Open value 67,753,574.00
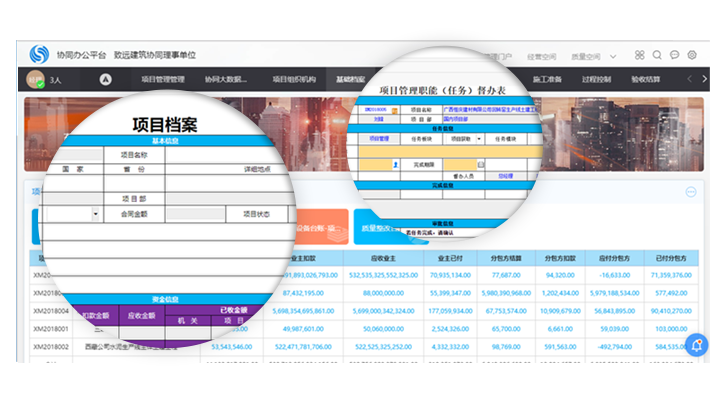 (506, 311)
